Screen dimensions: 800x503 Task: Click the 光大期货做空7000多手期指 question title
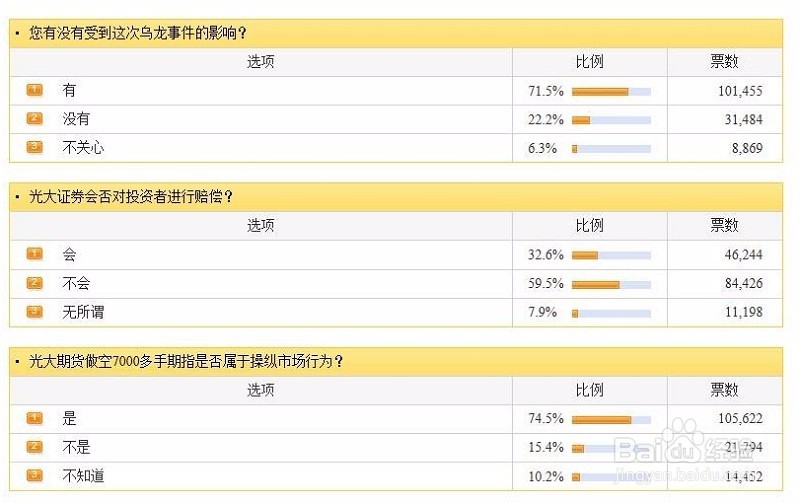point(187,361)
